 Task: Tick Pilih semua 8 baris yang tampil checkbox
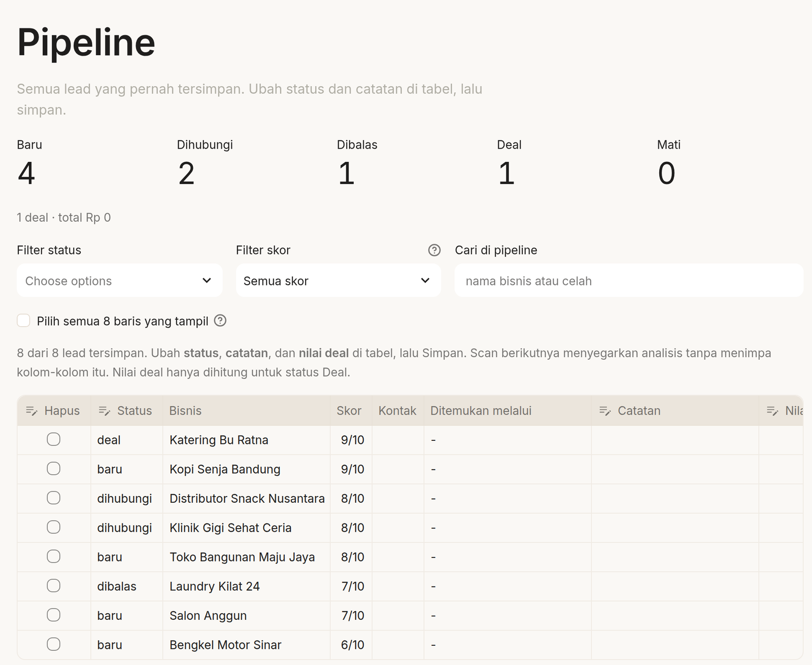[23, 321]
